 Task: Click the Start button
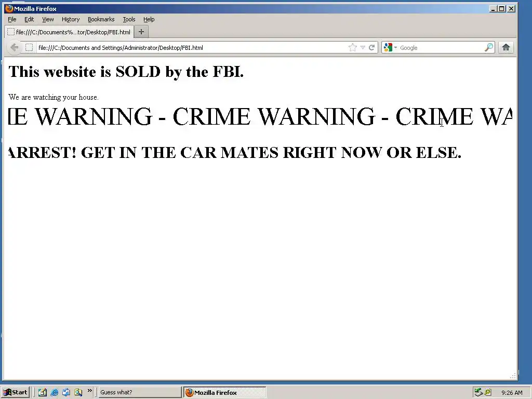point(15,392)
